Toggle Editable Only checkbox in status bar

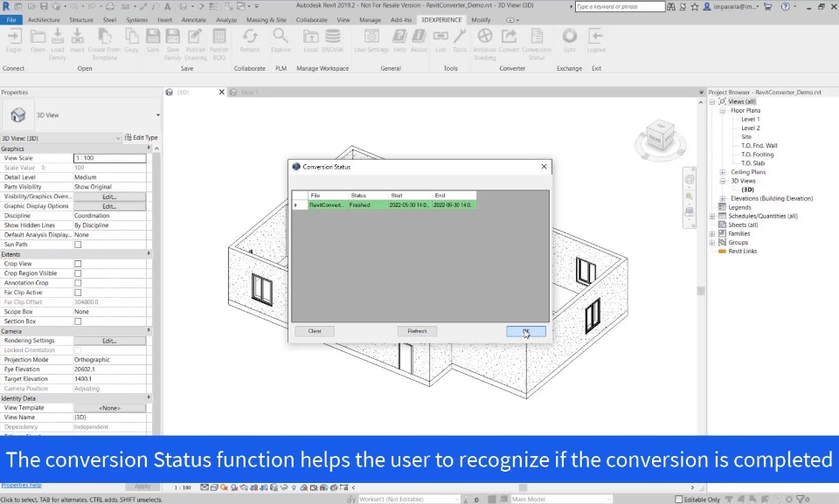(678, 499)
